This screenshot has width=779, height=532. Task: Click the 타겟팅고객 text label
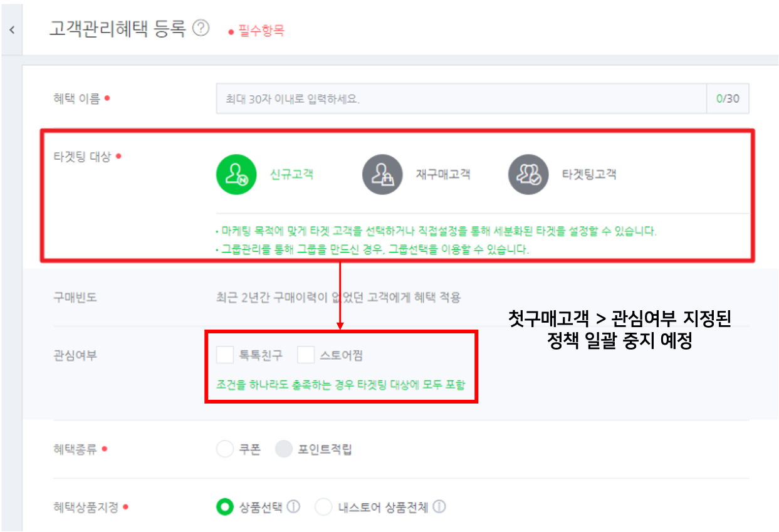click(588, 174)
